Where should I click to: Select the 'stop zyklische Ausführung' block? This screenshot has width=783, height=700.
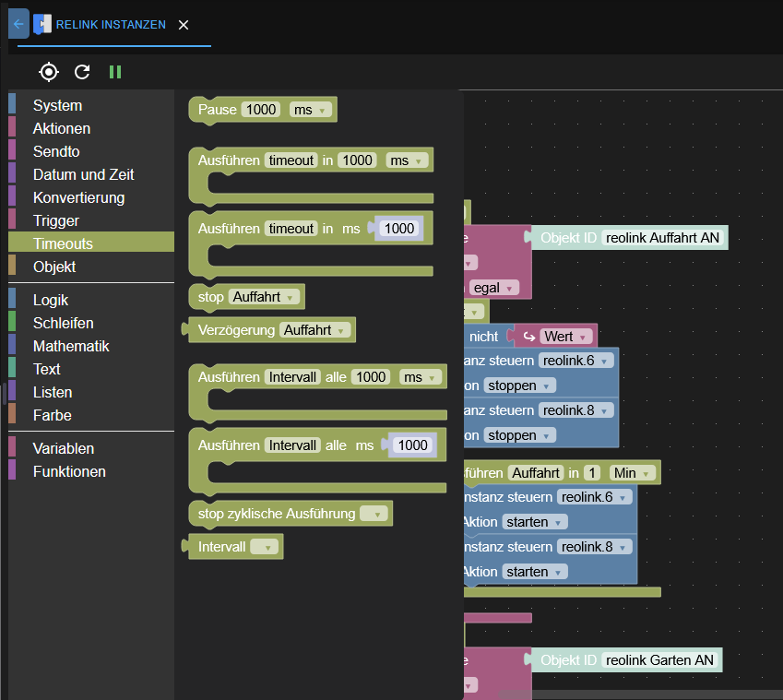[277, 514]
